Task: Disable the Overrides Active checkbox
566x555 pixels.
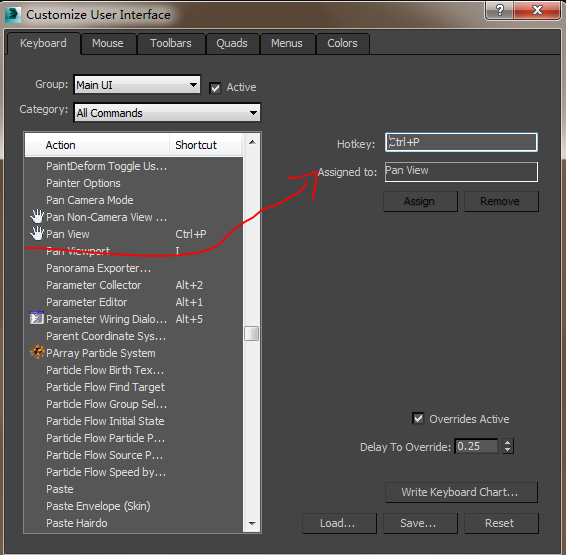Action: point(418,419)
